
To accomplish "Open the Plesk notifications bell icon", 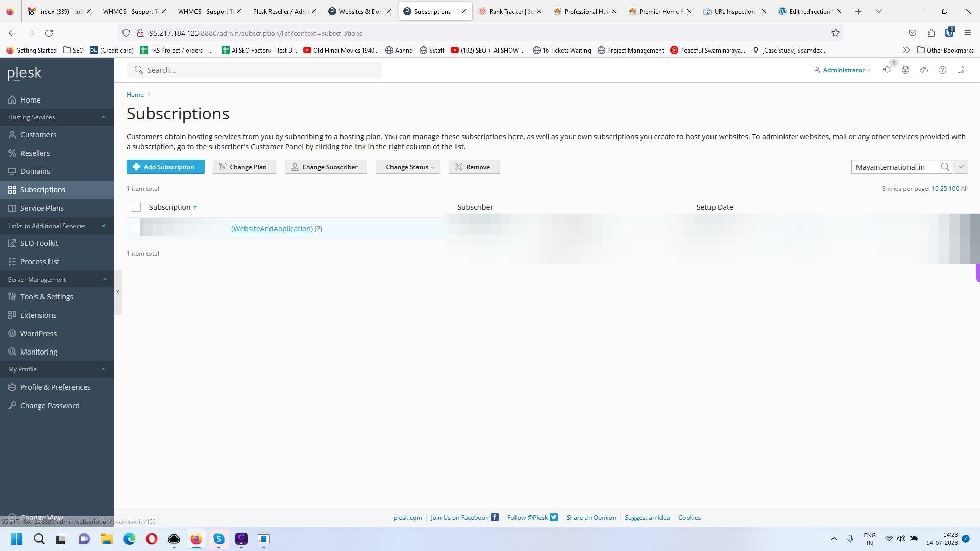I will coord(887,70).
